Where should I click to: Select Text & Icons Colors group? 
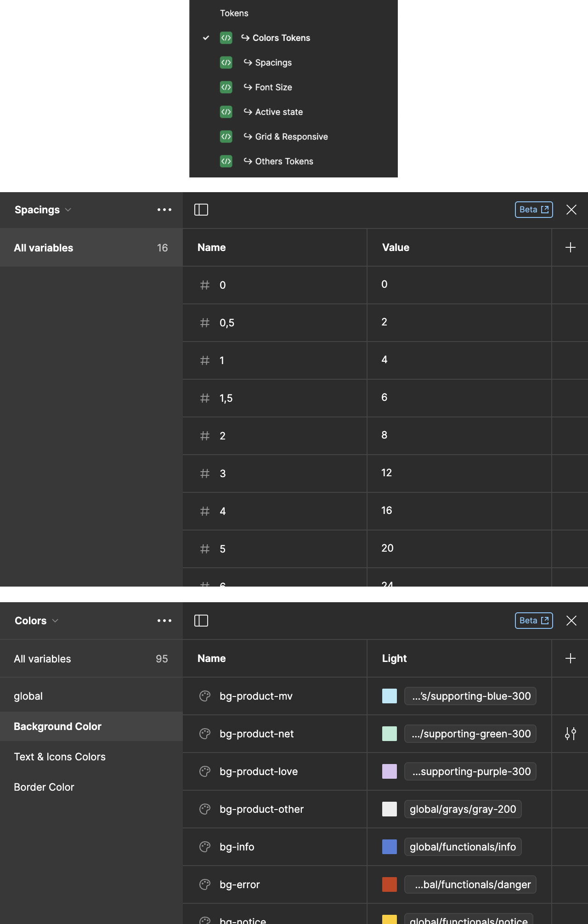(x=60, y=757)
